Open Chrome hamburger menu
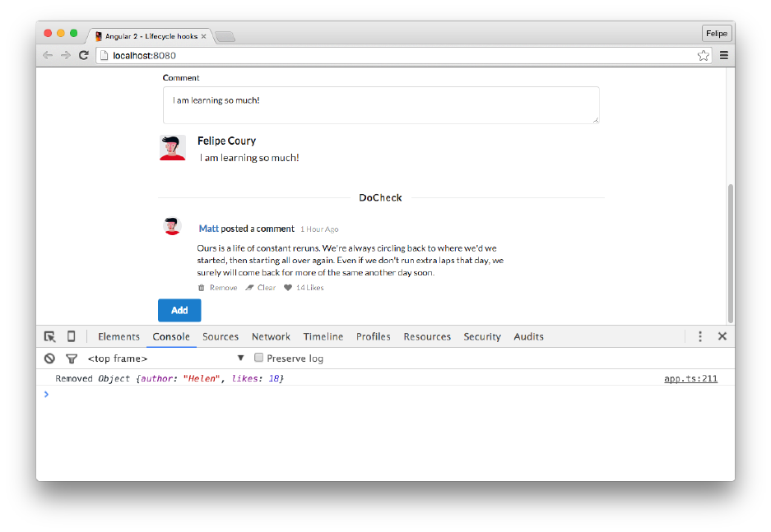The width and height of the screenshot is (771, 532). [724, 55]
